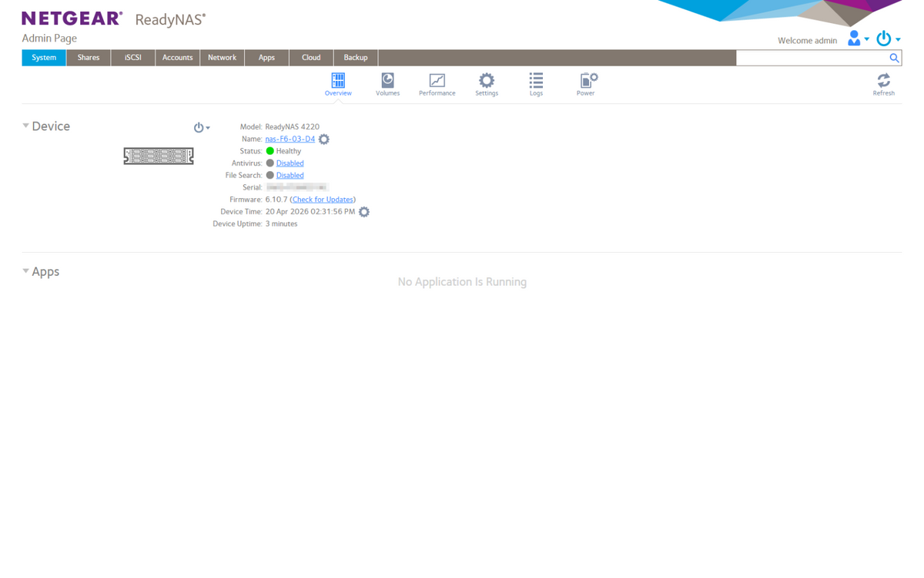Click the ReadyNAS 4220 chassis image
Image resolution: width=924 pixels, height=578 pixels.
pos(159,156)
